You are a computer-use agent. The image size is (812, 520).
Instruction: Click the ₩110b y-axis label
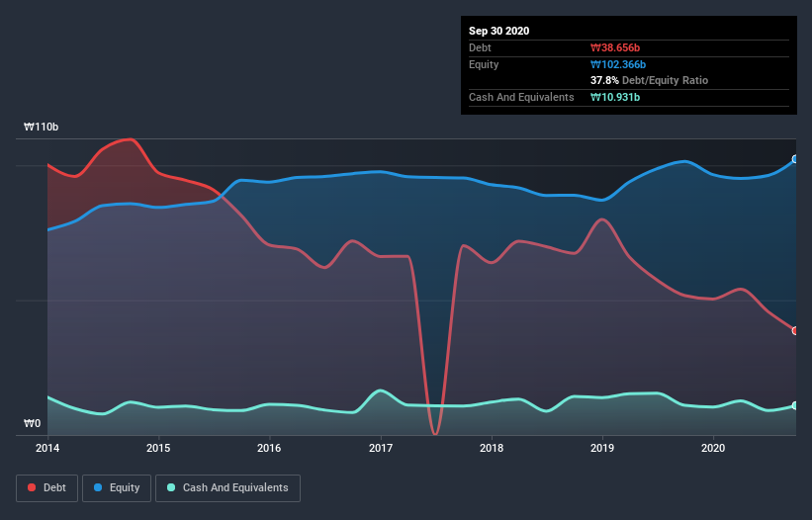click(x=41, y=127)
